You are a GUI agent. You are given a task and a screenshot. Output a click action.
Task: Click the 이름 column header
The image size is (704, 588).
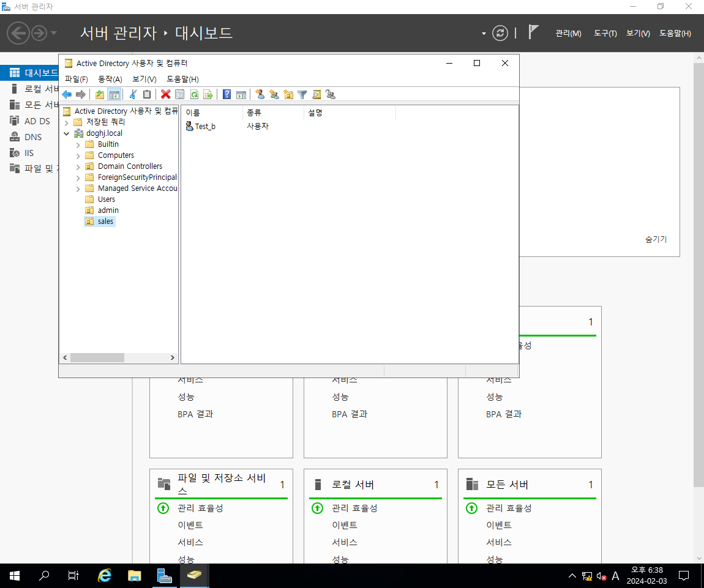click(x=212, y=113)
